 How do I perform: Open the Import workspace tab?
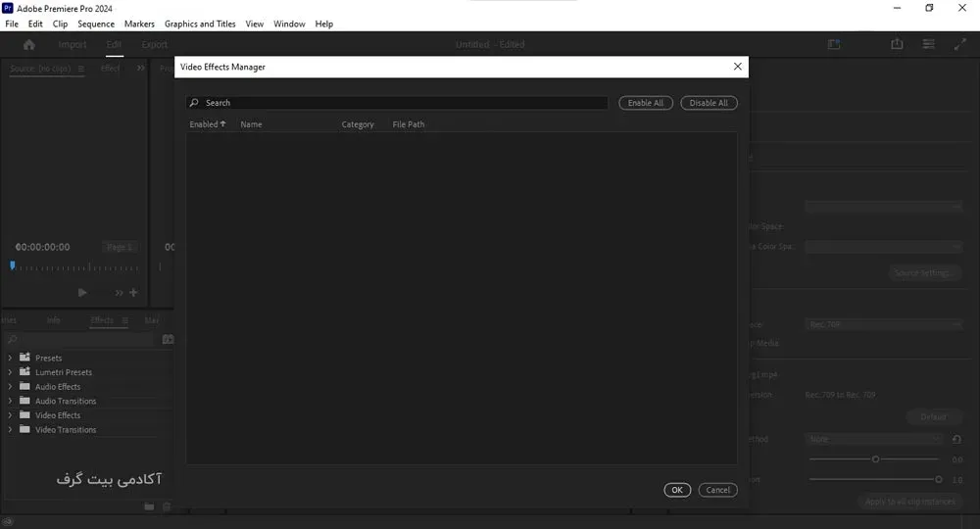[x=73, y=44]
